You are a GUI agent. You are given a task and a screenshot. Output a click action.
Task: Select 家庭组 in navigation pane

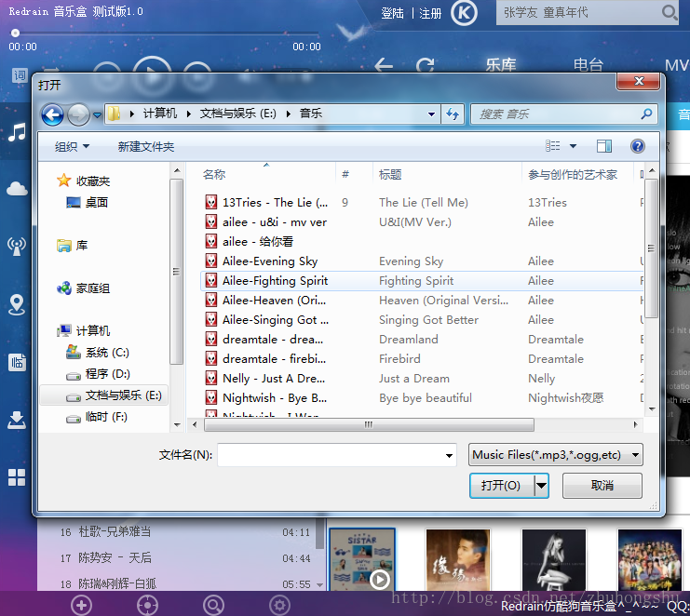[83, 288]
